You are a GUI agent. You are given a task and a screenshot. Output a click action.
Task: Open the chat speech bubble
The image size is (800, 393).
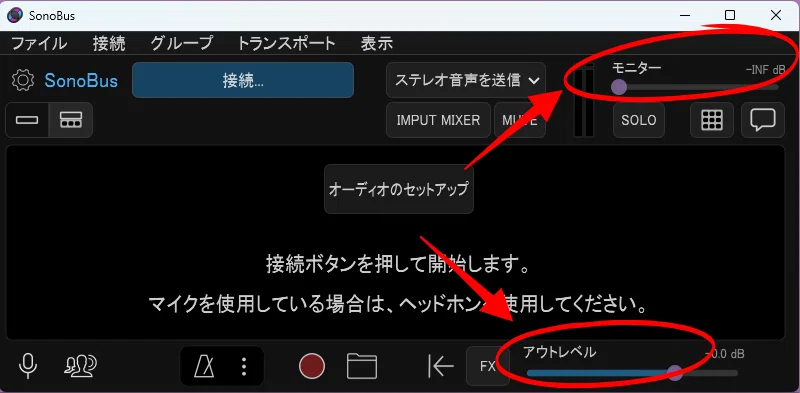point(763,120)
